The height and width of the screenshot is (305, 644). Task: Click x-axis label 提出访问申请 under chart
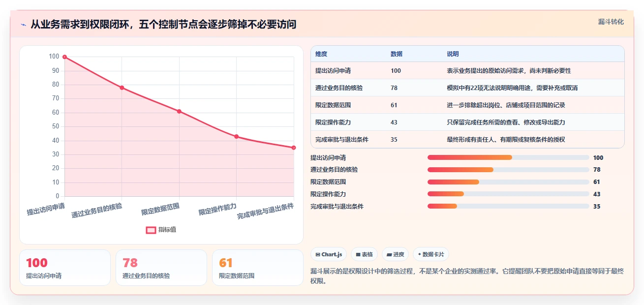(x=46, y=209)
